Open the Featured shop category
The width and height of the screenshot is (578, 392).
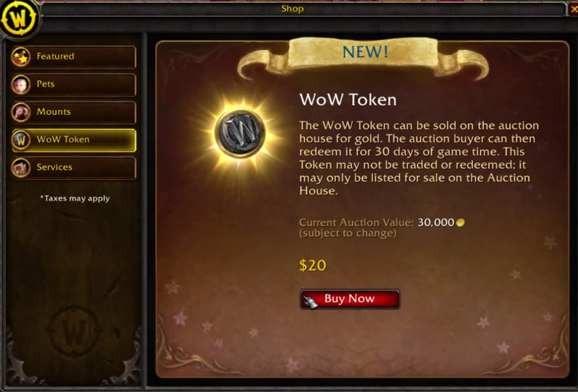tap(74, 57)
